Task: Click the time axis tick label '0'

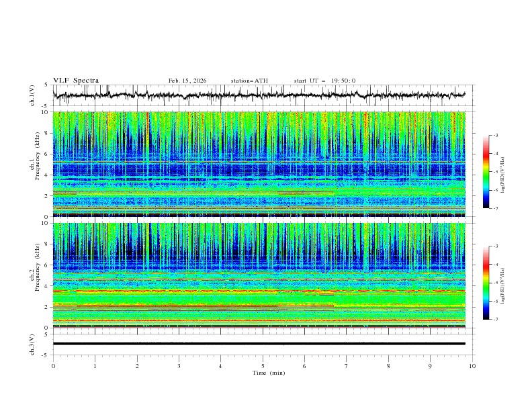Action: point(53,366)
